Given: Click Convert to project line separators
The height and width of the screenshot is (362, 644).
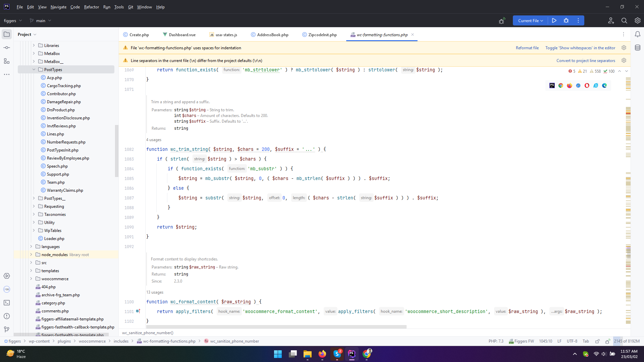Looking at the screenshot, I should point(585,61).
